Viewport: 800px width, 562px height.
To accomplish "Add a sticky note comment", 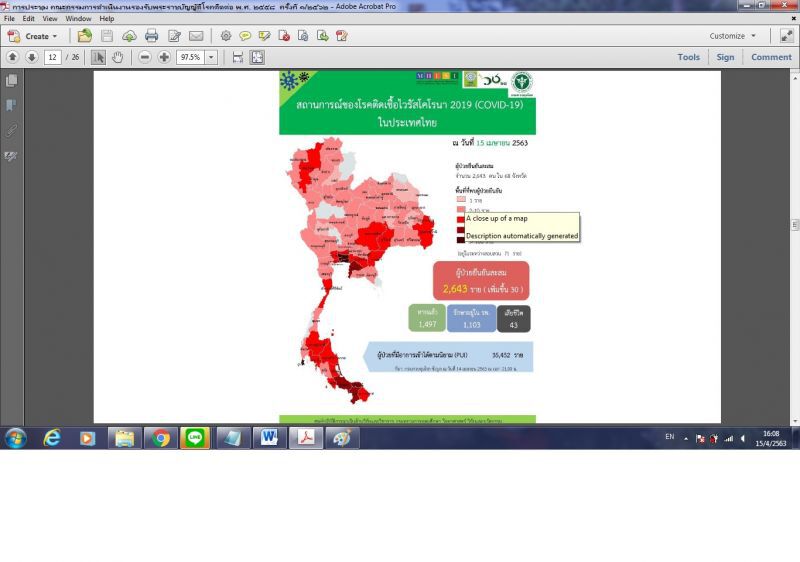I will pos(245,36).
